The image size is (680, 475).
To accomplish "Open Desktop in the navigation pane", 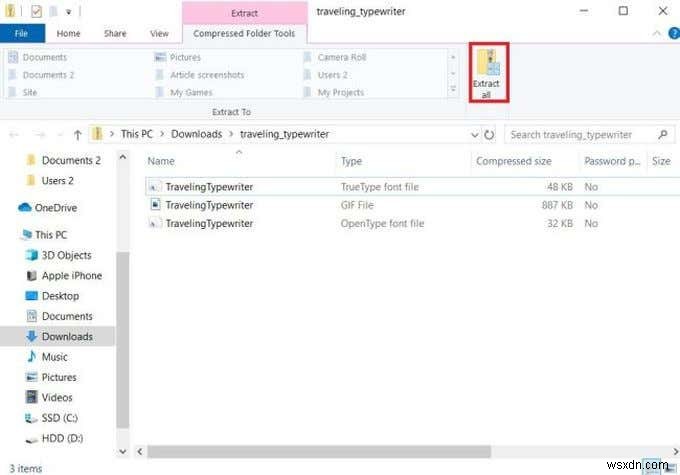I will tap(52, 296).
